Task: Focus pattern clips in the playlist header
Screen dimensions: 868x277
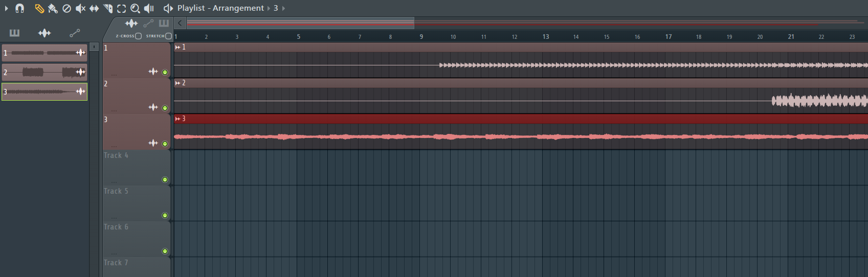Action: [164, 23]
